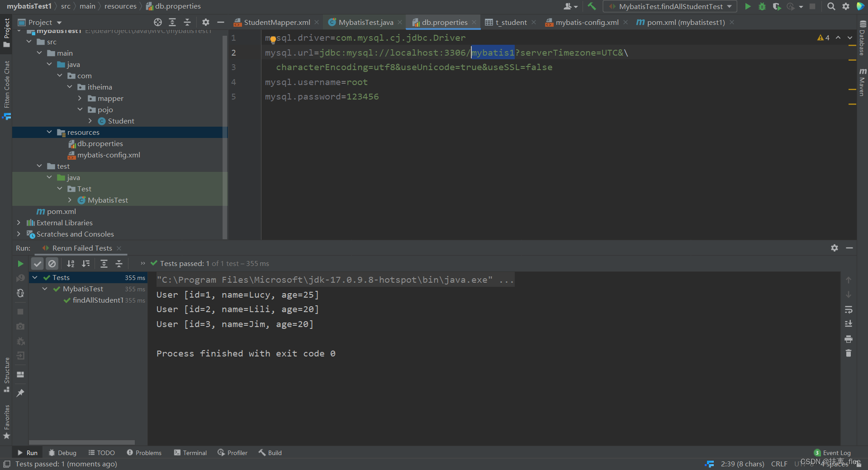Open the Profiler tool window button
The width and height of the screenshot is (868, 470).
pyautogui.click(x=232, y=453)
